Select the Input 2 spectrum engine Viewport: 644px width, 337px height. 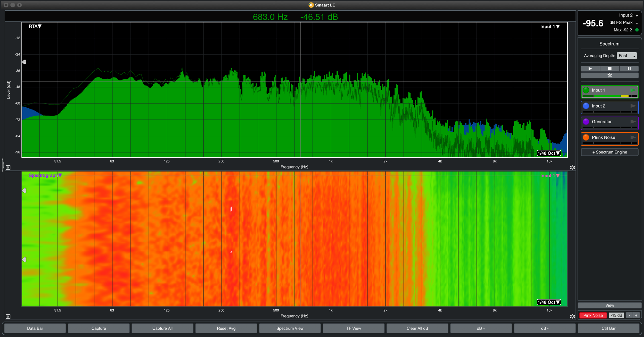tap(609, 107)
